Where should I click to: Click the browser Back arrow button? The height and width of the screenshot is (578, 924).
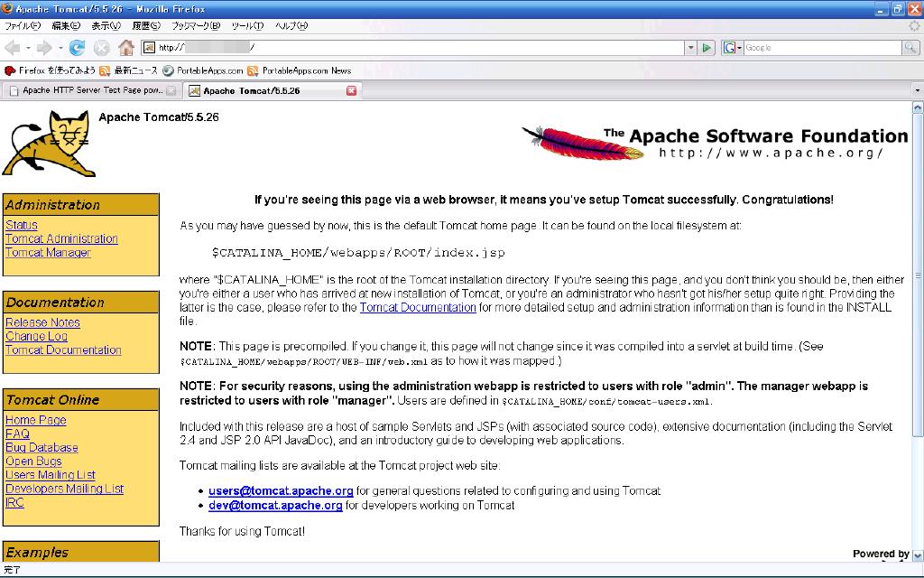12,48
